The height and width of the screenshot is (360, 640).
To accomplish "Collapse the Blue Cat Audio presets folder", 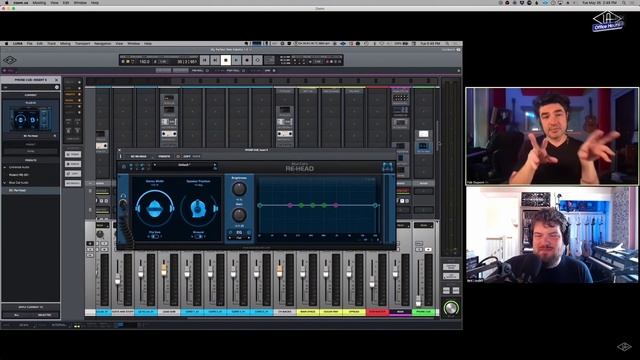I will tap(5, 183).
